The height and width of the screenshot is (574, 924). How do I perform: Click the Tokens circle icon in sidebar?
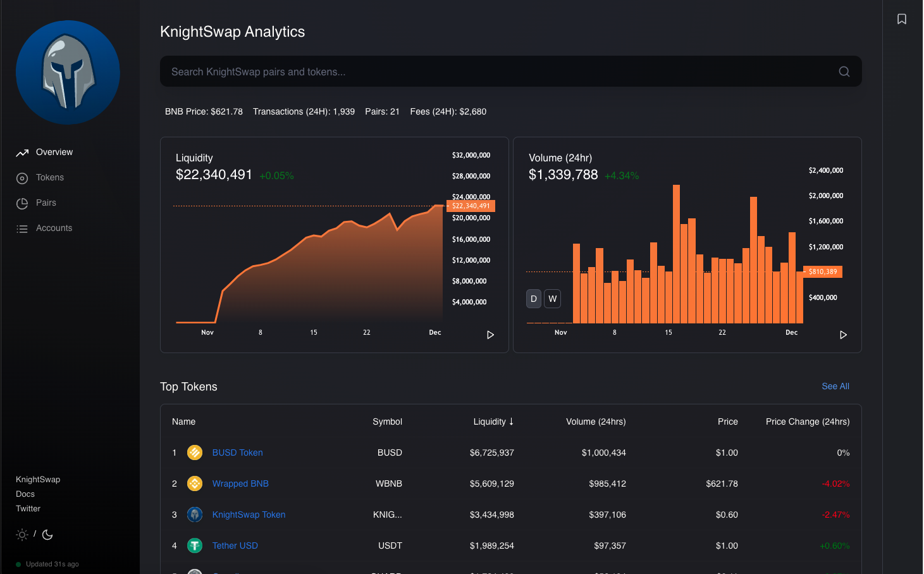click(x=22, y=178)
